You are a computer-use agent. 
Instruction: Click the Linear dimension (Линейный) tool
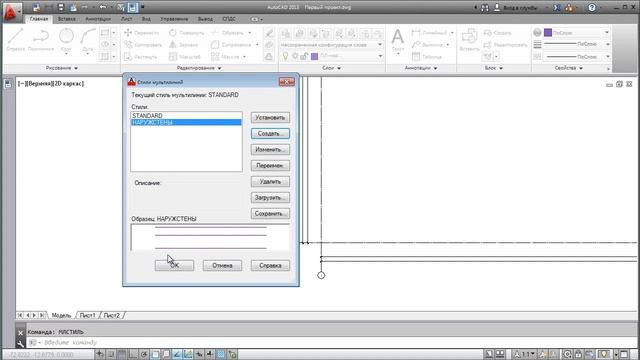pos(429,33)
